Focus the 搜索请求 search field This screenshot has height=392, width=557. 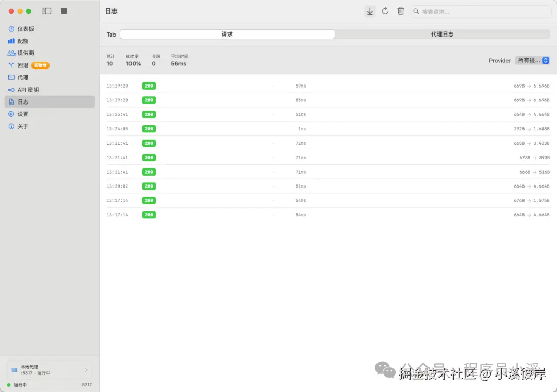[x=481, y=11]
